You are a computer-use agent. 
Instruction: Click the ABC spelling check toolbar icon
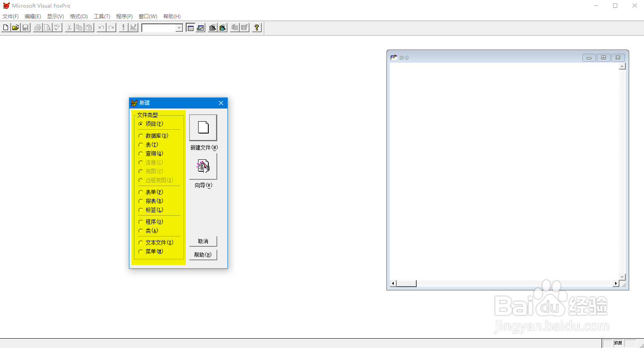pos(57,28)
